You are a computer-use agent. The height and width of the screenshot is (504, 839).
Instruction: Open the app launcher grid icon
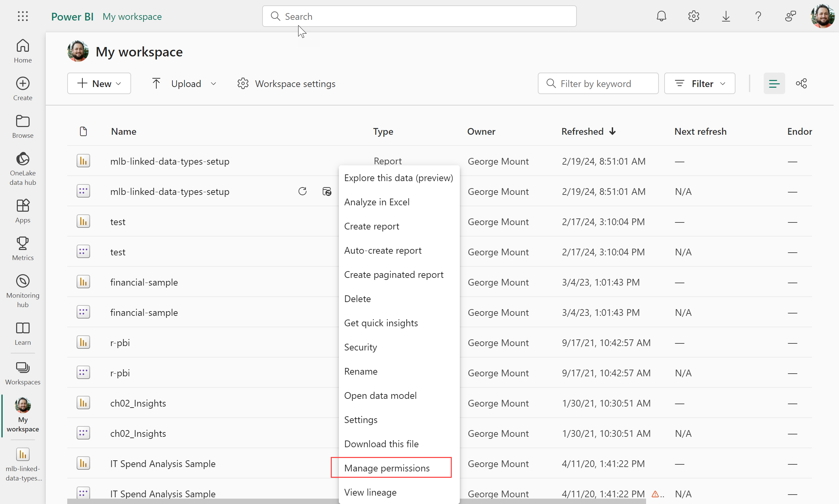(23, 16)
